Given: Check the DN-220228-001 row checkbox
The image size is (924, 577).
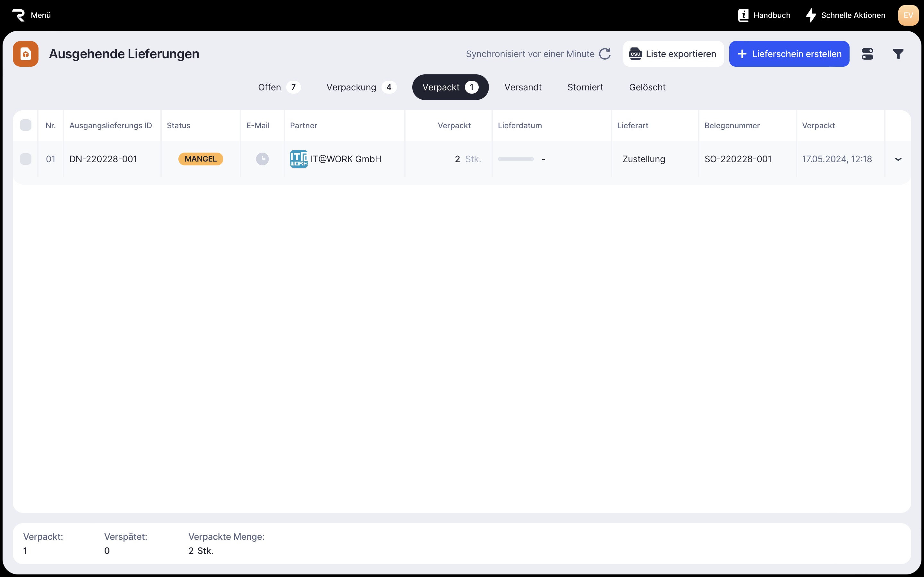Looking at the screenshot, I should click(x=26, y=159).
